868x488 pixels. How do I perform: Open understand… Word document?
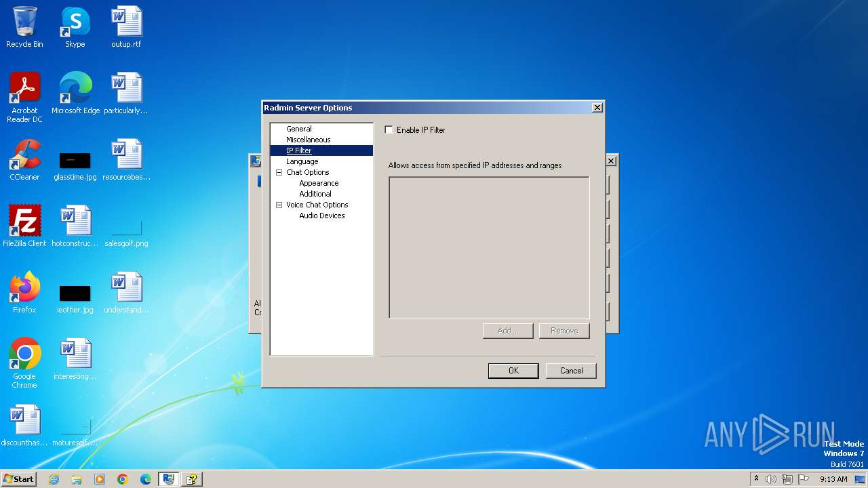point(126,292)
